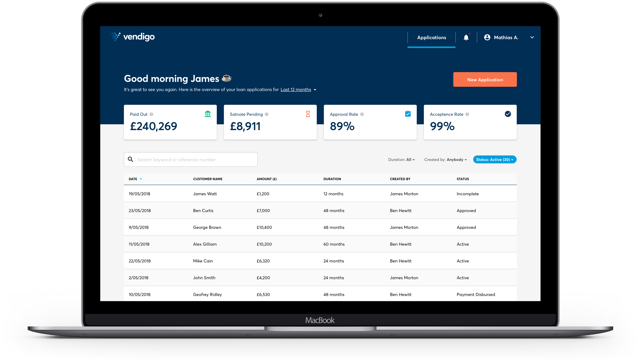Click the 60 months duration cell
Viewport: 642px width, 364px height.
(334, 244)
